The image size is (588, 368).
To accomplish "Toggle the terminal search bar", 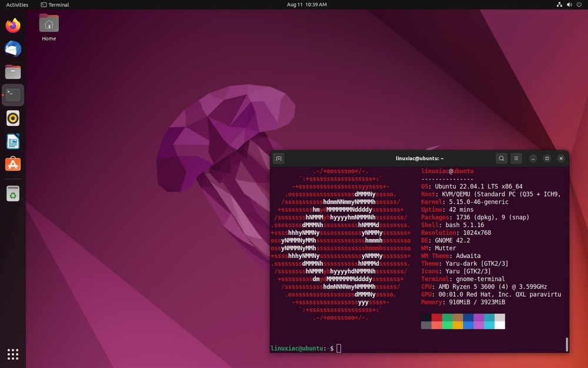I will [501, 158].
